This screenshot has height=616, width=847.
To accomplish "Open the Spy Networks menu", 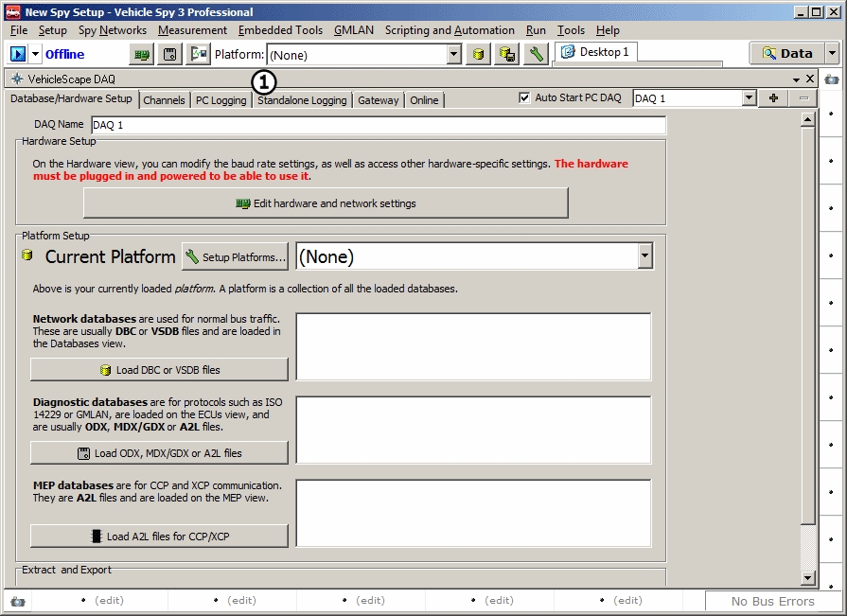I will (113, 30).
